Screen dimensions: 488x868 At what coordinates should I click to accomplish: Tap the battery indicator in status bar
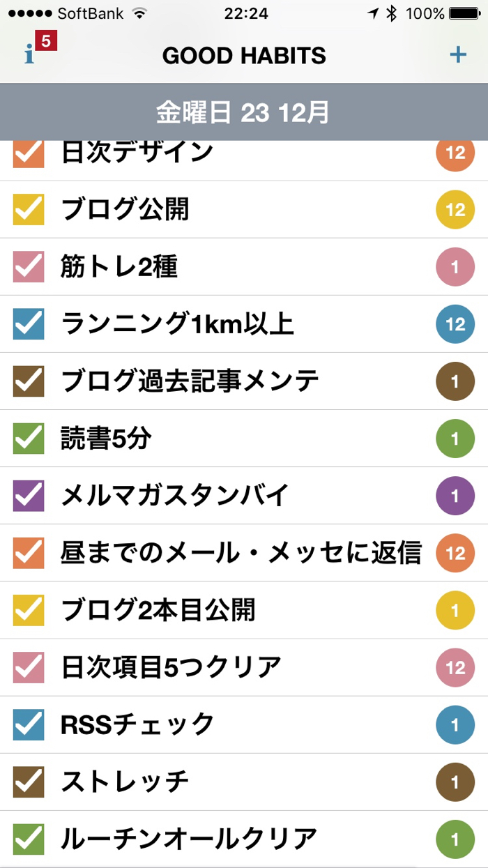(x=468, y=13)
